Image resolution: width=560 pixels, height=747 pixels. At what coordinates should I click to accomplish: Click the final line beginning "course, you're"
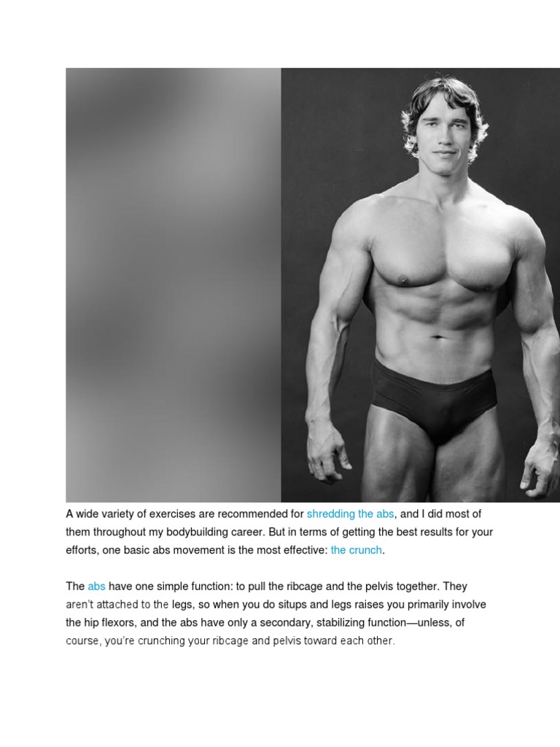[x=230, y=640]
